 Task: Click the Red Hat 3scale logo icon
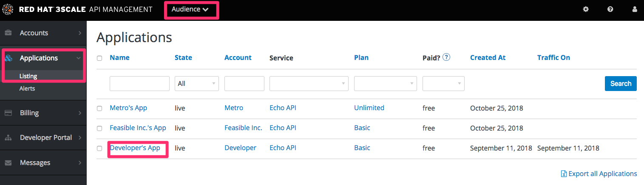tap(8, 9)
